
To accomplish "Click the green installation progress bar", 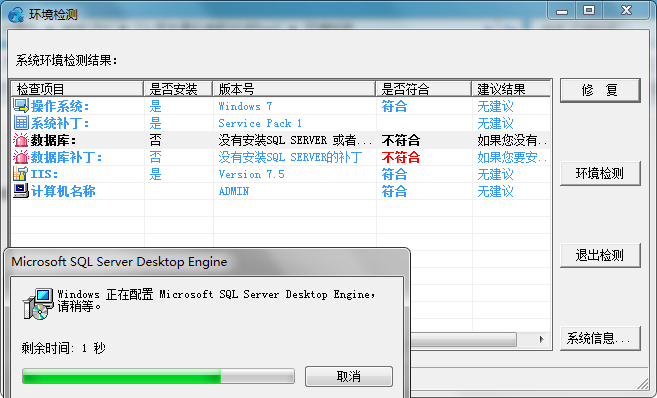I will 158,376.
